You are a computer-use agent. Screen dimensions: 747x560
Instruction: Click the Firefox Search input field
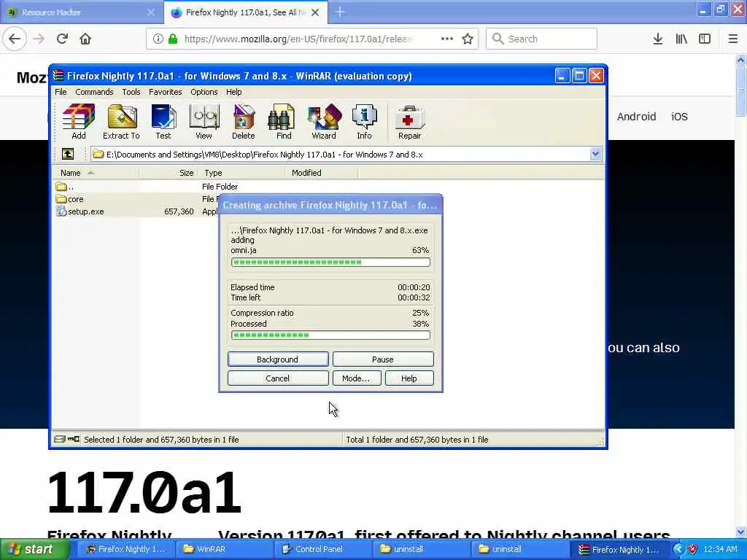coord(542,39)
